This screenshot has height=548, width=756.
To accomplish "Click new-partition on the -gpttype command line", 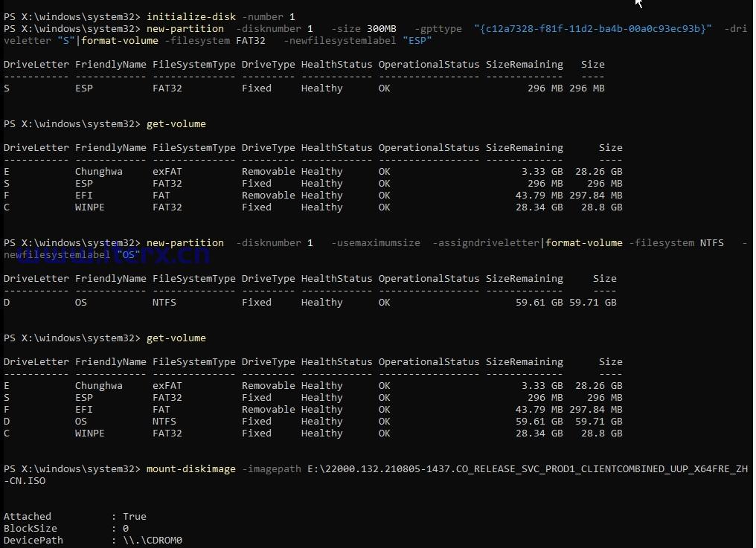I will coord(185,29).
